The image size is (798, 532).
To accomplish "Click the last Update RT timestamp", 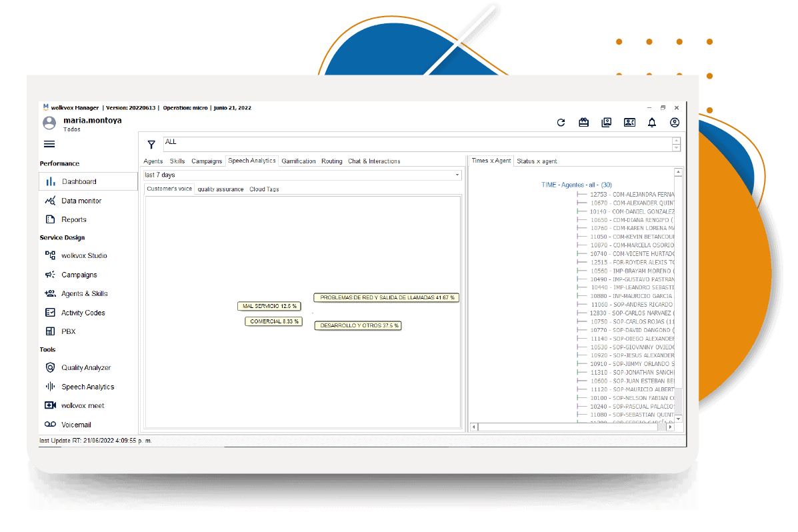I will (96, 441).
